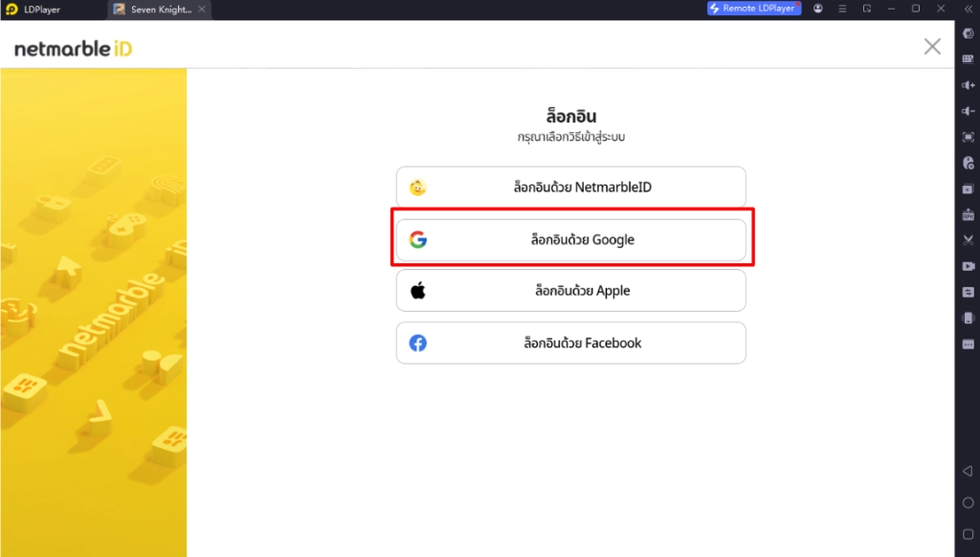Expand more tools with the ellipsis icon
This screenshot has width=980, height=557.
click(968, 344)
